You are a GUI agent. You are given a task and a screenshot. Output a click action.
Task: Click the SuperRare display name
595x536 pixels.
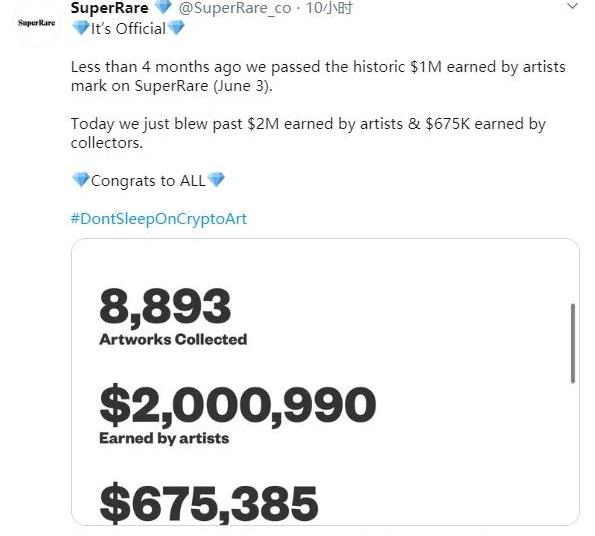(109, 8)
